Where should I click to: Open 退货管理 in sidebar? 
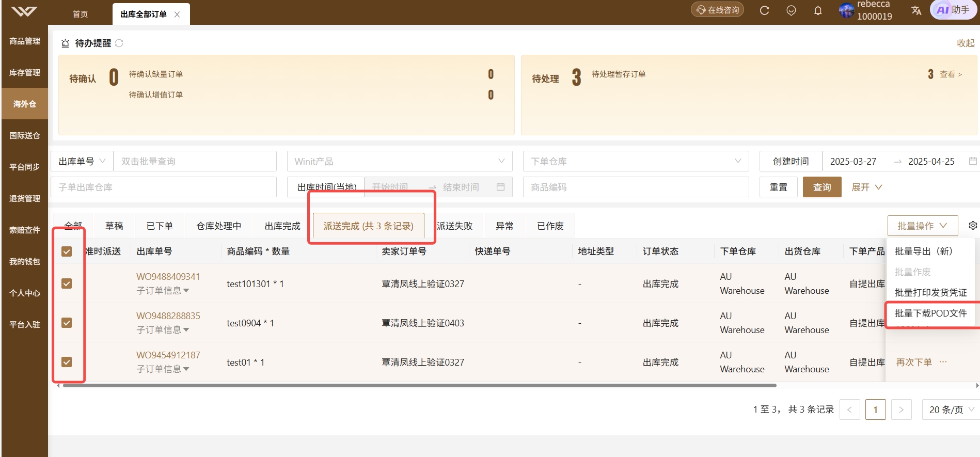pyautogui.click(x=25, y=199)
